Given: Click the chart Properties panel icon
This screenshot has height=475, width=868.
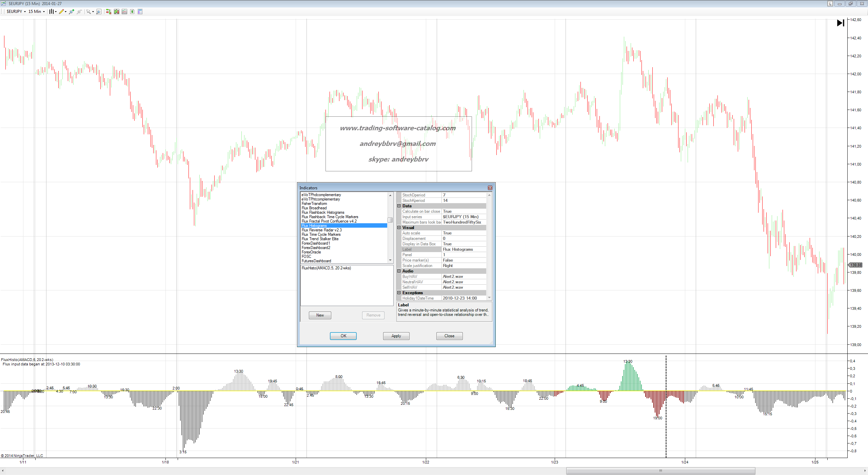Looking at the screenshot, I should 140,12.
